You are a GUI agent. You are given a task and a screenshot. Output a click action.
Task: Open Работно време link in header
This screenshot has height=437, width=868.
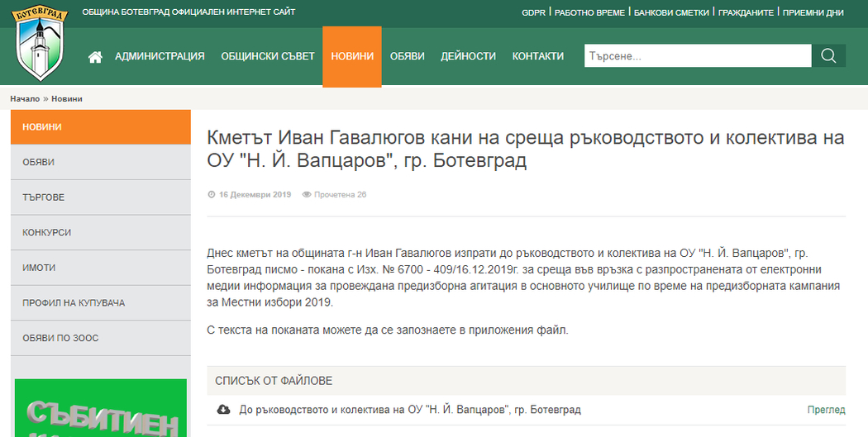589,12
